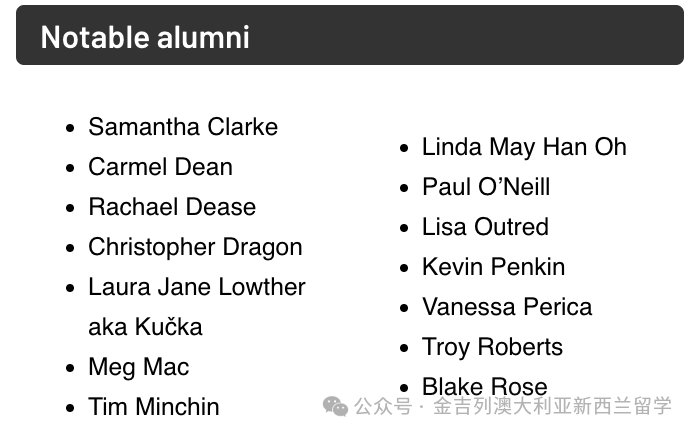Viewport: 694px width, 434px height.
Task: Open the Christopher Dragon entry
Action: [x=195, y=247]
